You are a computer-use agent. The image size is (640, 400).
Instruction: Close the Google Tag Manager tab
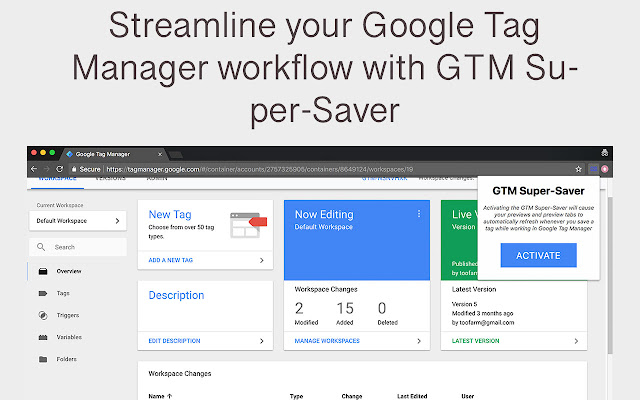pyautogui.click(x=160, y=154)
